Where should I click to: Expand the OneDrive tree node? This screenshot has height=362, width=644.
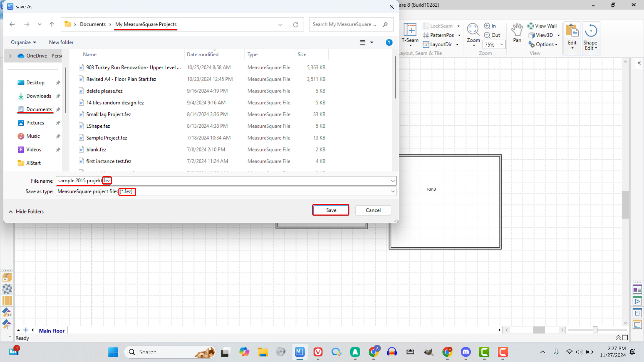point(10,56)
